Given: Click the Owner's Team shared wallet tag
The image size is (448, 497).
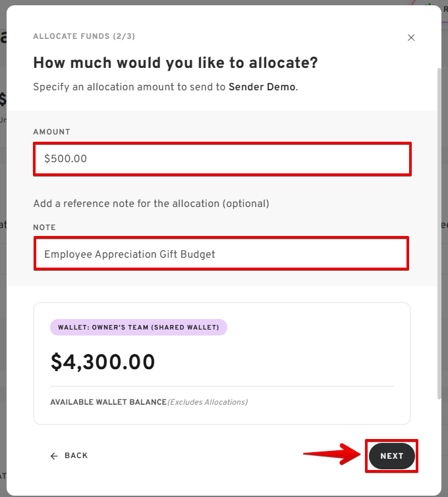Looking at the screenshot, I should pyautogui.click(x=138, y=328).
